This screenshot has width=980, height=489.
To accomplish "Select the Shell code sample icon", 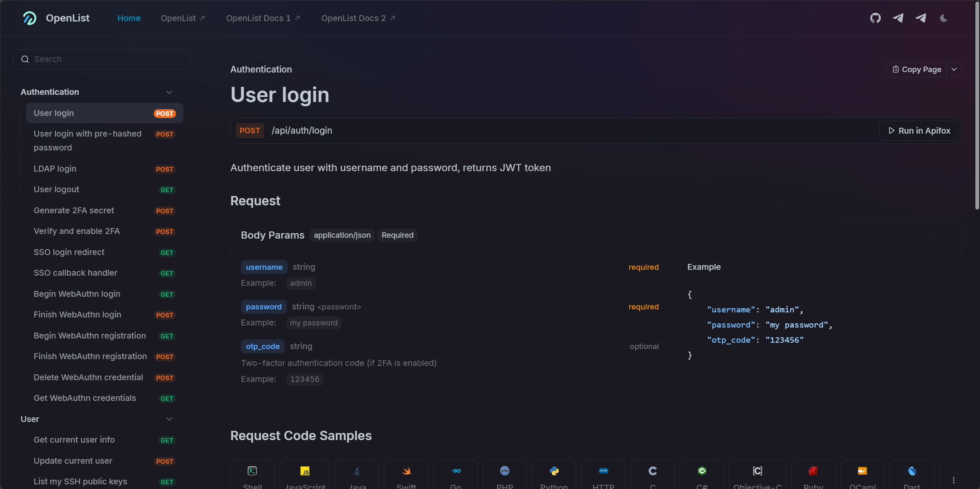I will click(x=252, y=471).
